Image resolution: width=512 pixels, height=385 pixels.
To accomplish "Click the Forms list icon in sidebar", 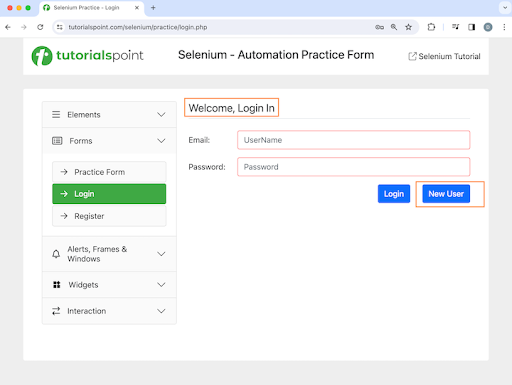I will (57, 141).
